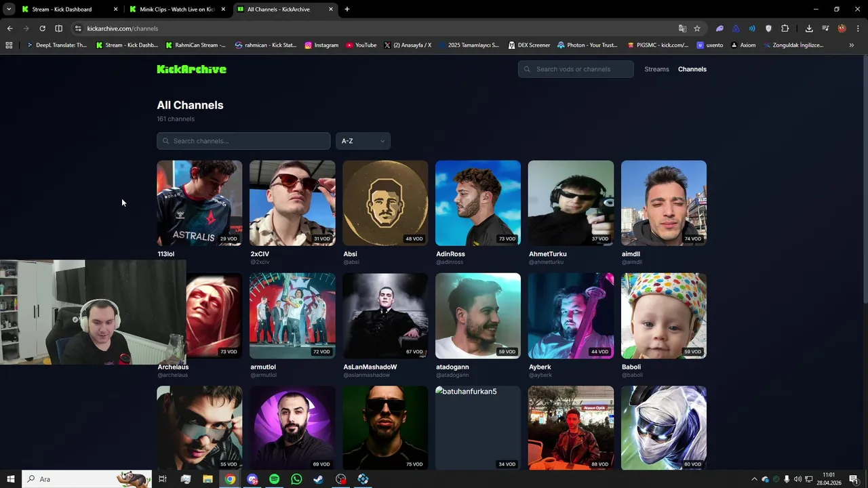
Task: Open the DeepL Translate bookmark
Action: (x=56, y=45)
